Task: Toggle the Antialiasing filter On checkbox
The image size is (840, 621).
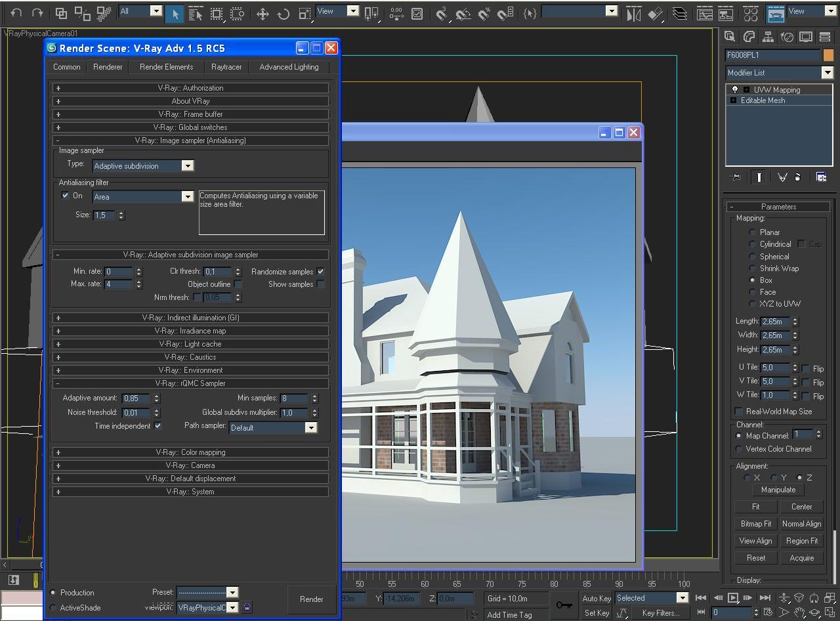Action: click(65, 196)
